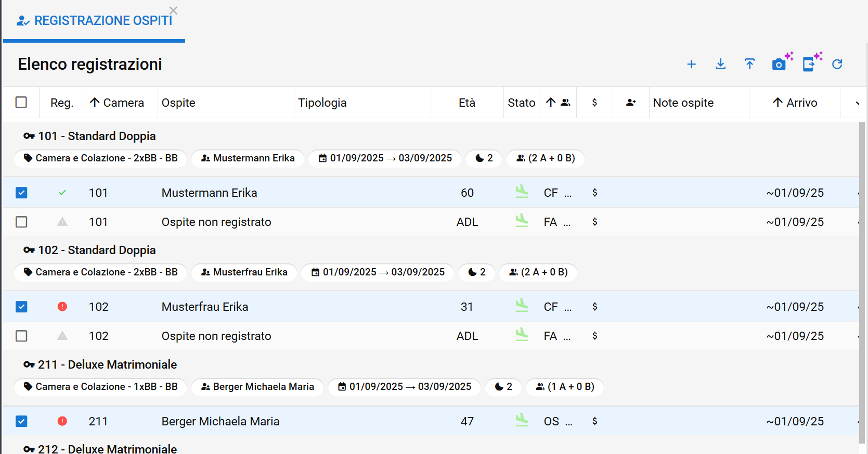The width and height of the screenshot is (868, 454).
Task: Open the camera scan icon with sparkles
Action: click(779, 64)
